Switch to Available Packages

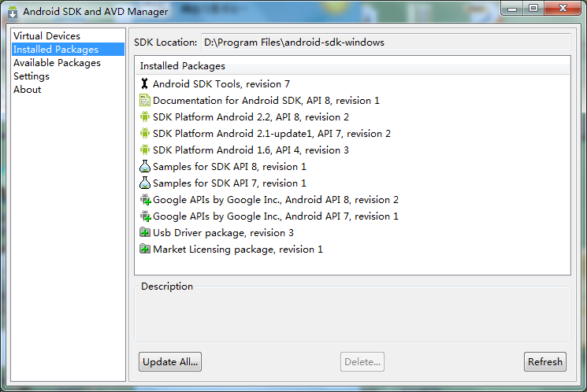pyautogui.click(x=68, y=63)
